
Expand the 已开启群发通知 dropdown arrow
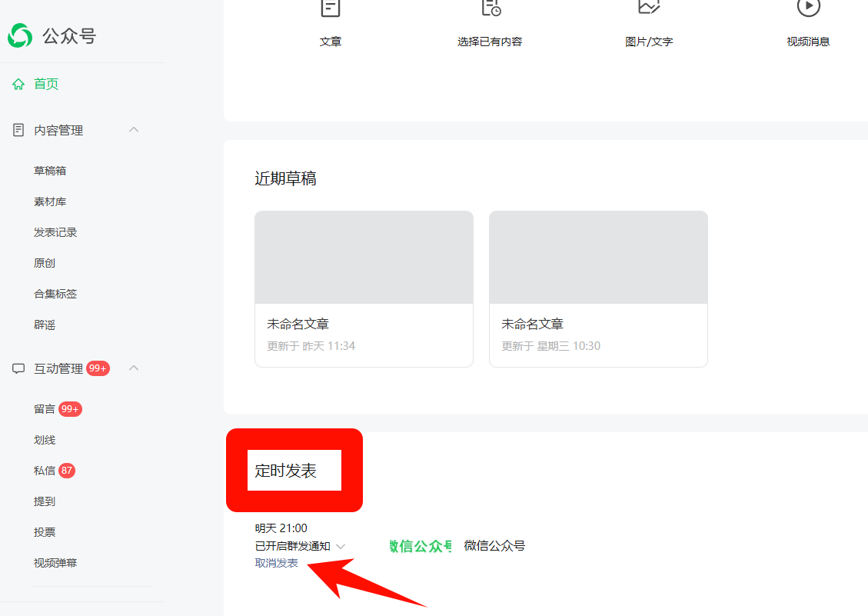click(x=341, y=547)
